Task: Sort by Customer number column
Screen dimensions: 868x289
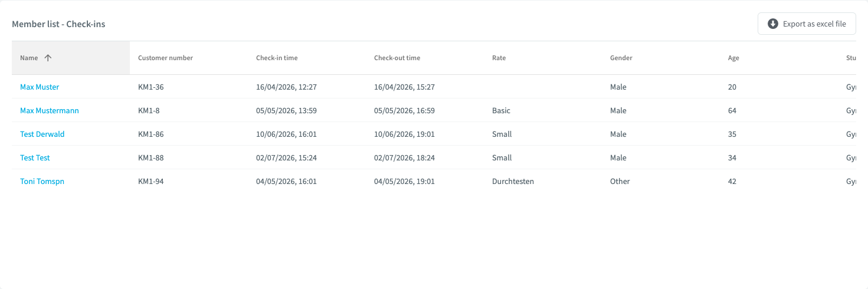Action: [165, 58]
